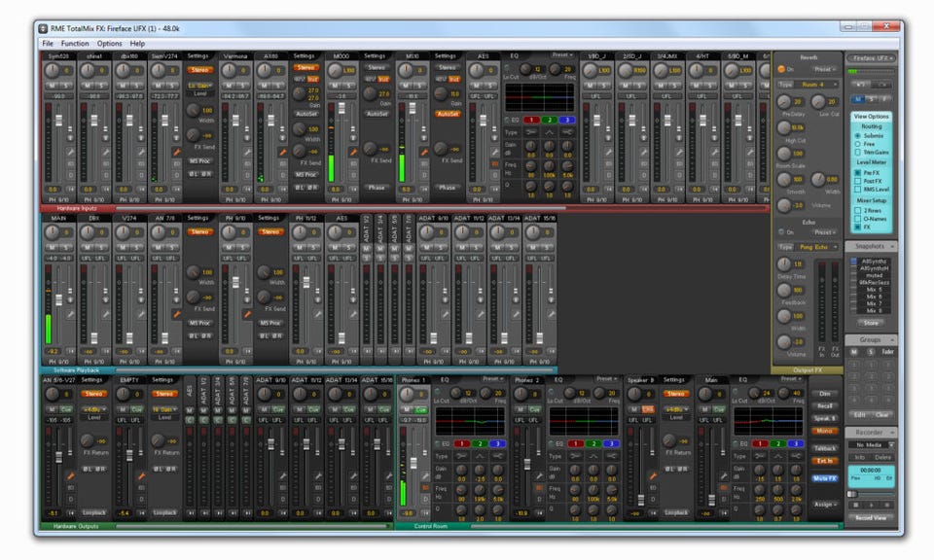Viewport: 934px width, 560px height.
Task: Open the Phones 1 dynamics D icon
Action: coord(425,500)
